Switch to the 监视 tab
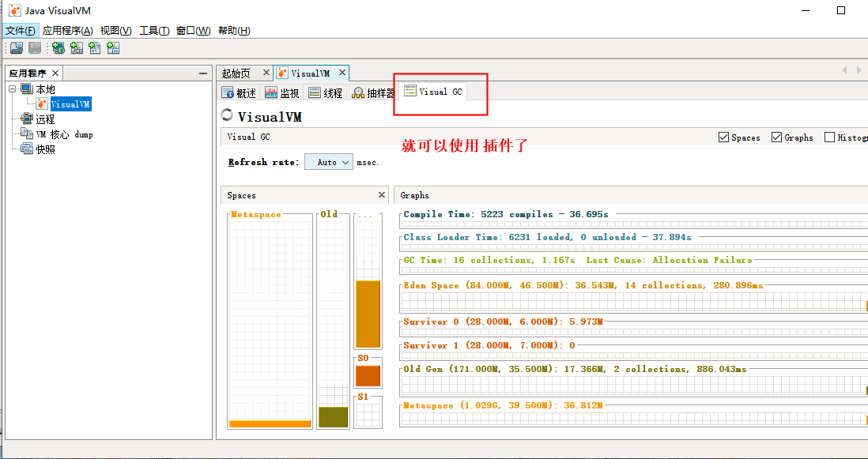The width and height of the screenshot is (868, 459). [281, 93]
